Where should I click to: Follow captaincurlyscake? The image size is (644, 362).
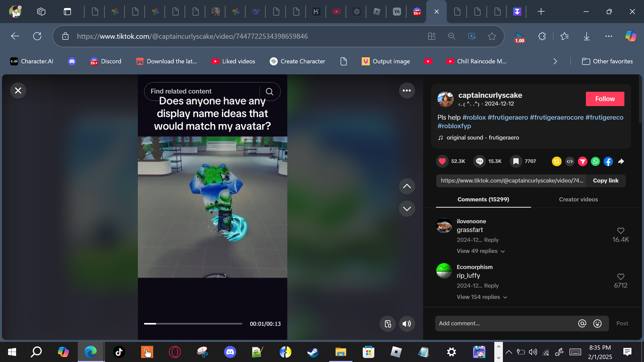605,99
